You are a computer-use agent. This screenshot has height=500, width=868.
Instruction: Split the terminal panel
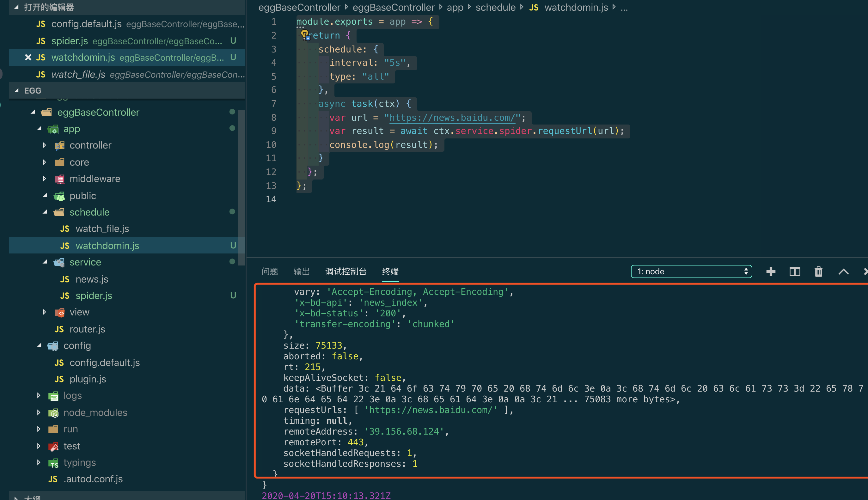795,271
